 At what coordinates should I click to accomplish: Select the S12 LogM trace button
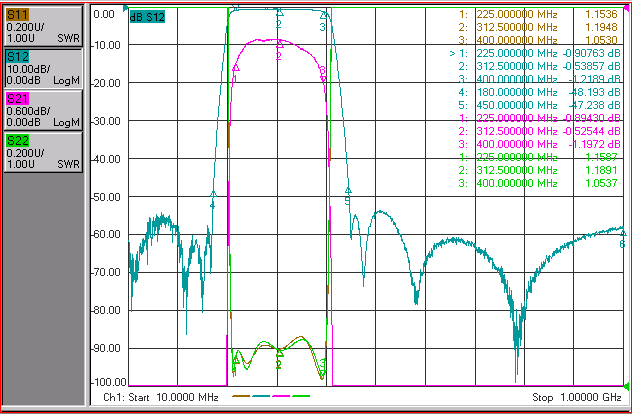pos(43,68)
